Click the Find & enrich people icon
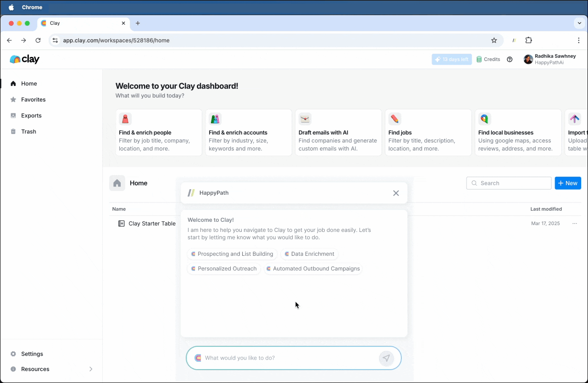Image resolution: width=588 pixels, height=383 pixels. [125, 119]
